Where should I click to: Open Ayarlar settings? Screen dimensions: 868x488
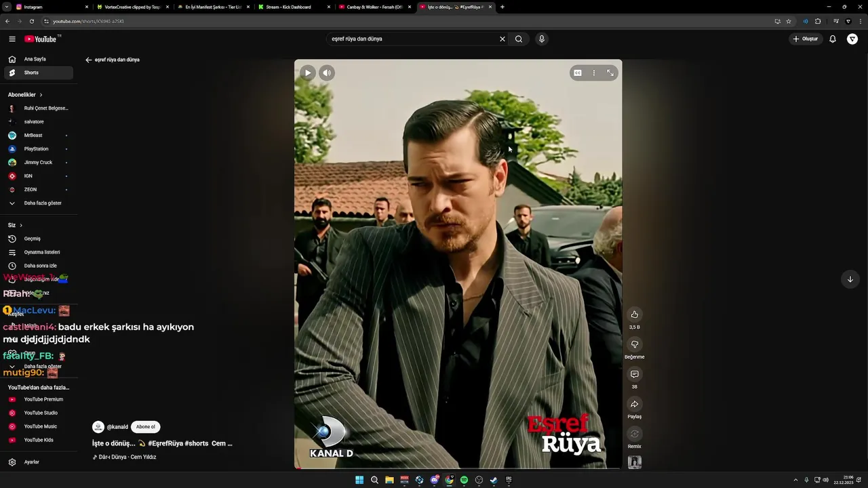[x=39, y=462]
